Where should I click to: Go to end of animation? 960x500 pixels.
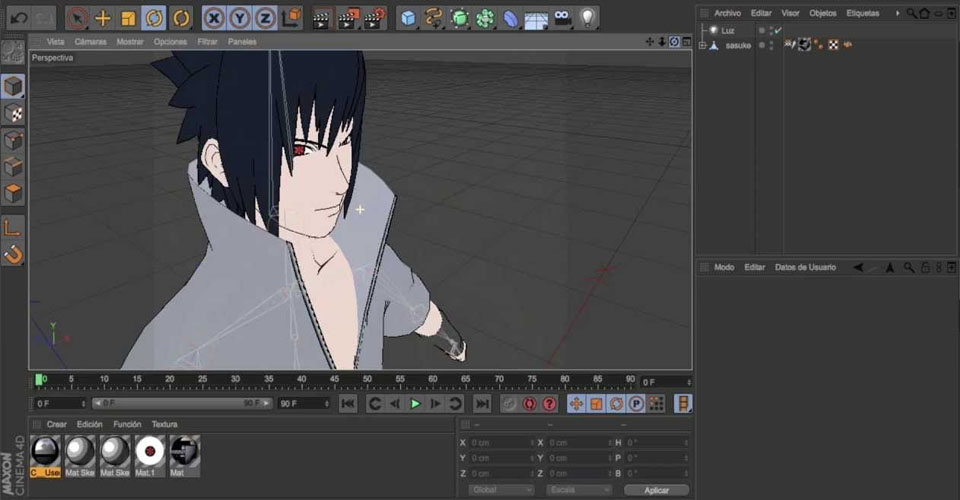point(482,404)
